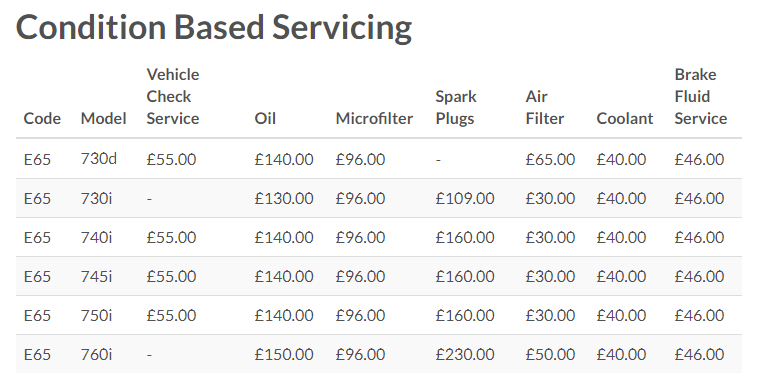The width and height of the screenshot is (763, 381).
Task: Click the £150.00 oil price
Action: 284,354
